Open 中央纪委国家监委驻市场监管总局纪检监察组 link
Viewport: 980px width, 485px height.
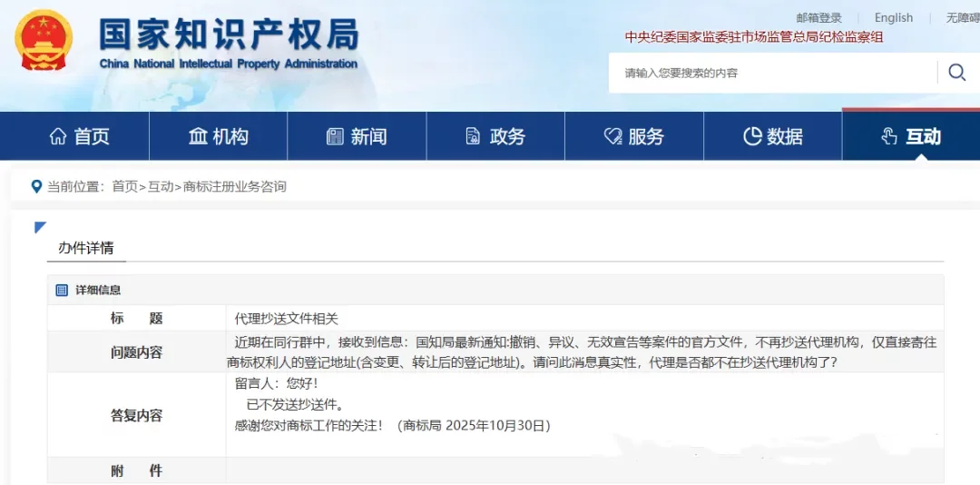coord(754,37)
